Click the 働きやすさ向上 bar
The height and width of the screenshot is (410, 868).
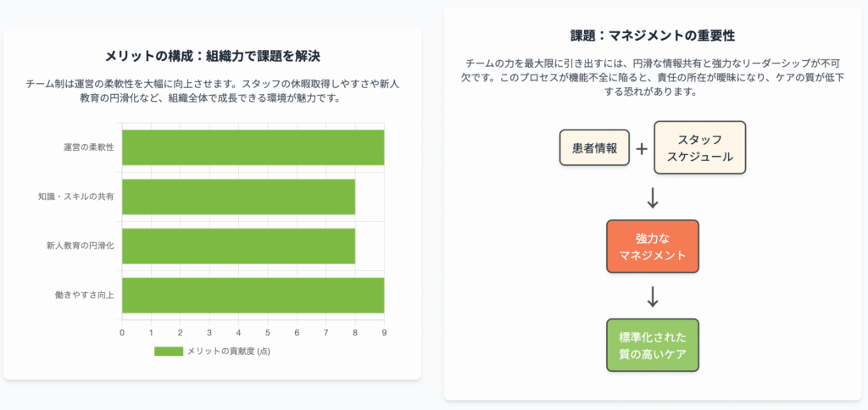pos(253,295)
